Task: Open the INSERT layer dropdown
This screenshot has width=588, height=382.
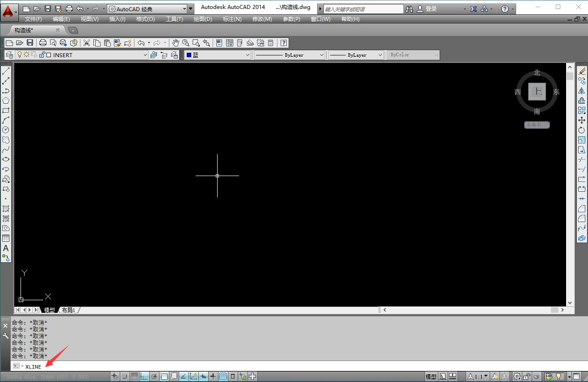Action: click(145, 55)
